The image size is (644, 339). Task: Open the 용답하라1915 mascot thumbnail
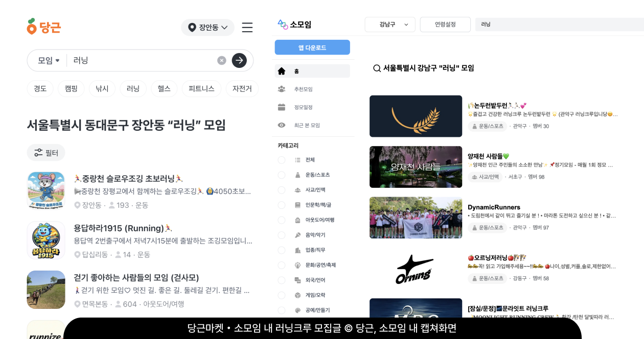point(46,240)
